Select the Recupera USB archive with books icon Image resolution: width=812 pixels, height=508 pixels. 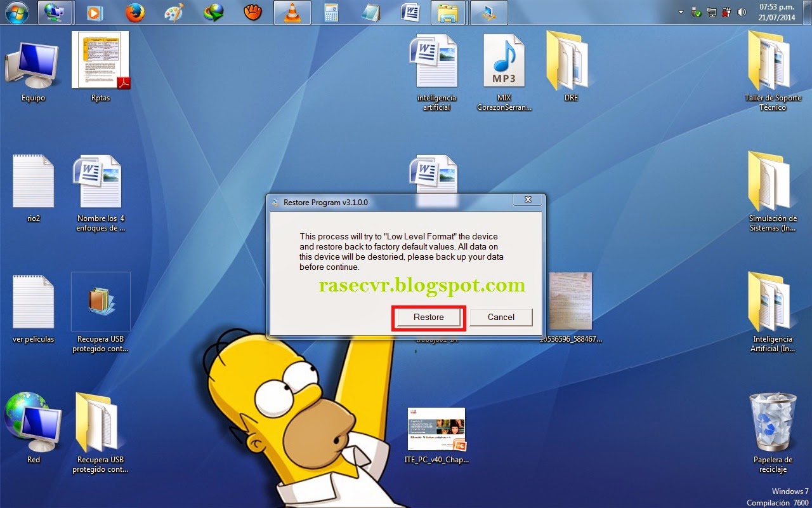point(100,312)
